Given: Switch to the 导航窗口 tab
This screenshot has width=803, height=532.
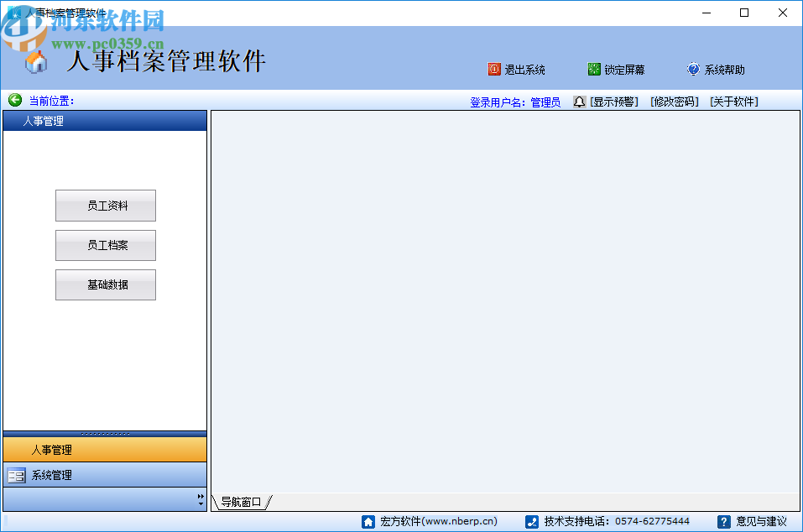Looking at the screenshot, I should point(242,502).
